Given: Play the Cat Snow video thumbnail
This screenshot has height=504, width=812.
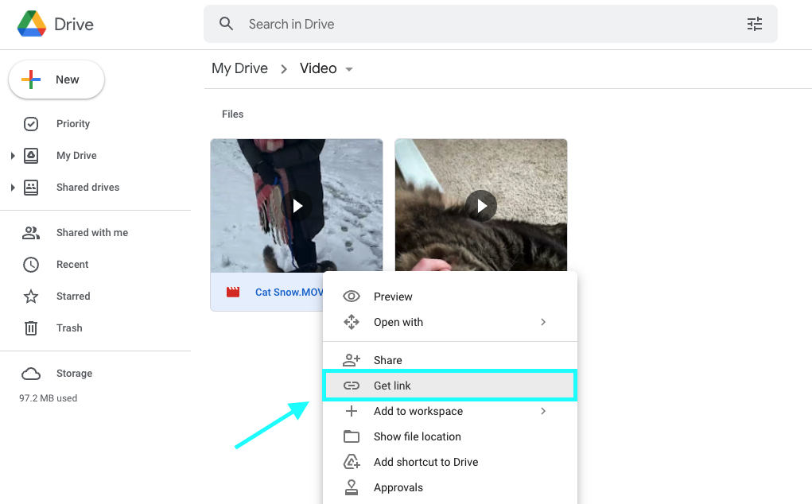Looking at the screenshot, I should 297,206.
